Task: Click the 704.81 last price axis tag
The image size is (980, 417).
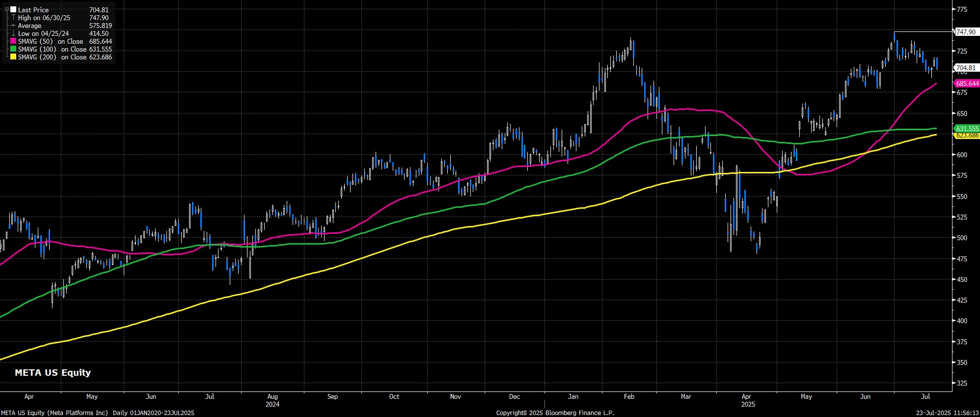Action: click(966, 68)
